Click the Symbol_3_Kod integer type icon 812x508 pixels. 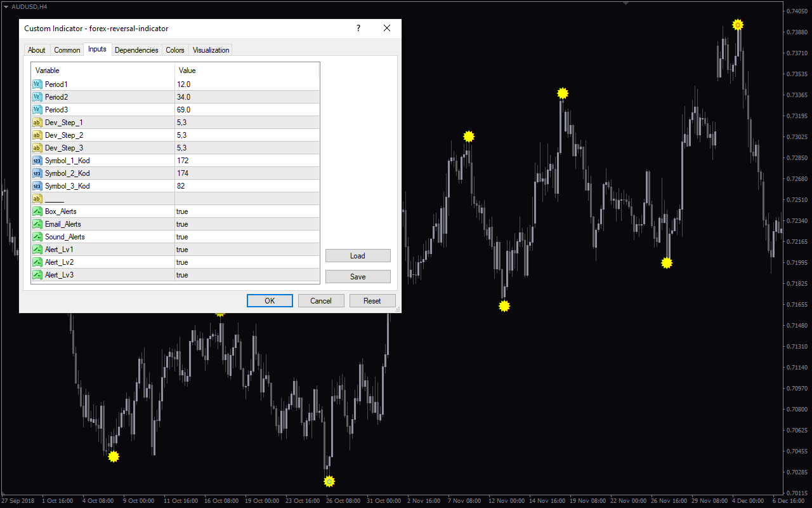pyautogui.click(x=37, y=186)
